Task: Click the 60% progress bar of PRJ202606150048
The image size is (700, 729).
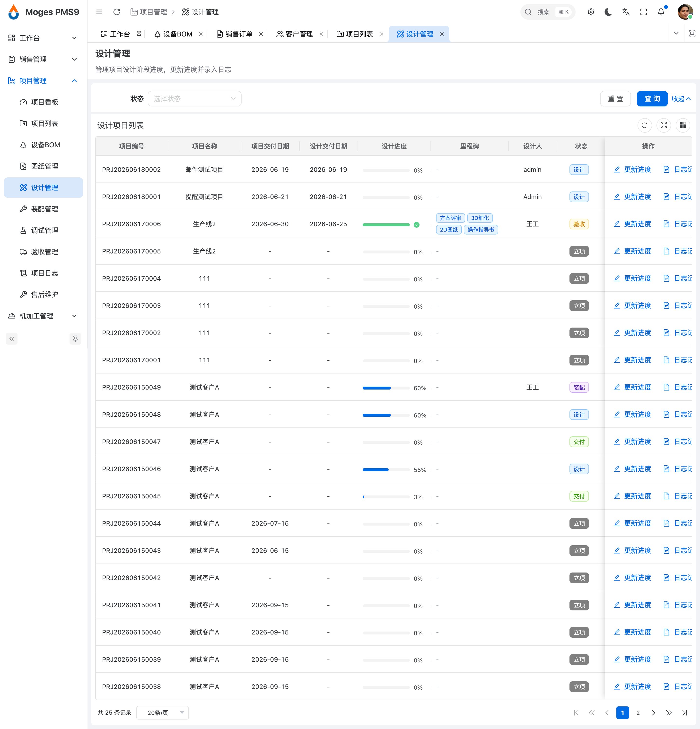Action: [386, 415]
